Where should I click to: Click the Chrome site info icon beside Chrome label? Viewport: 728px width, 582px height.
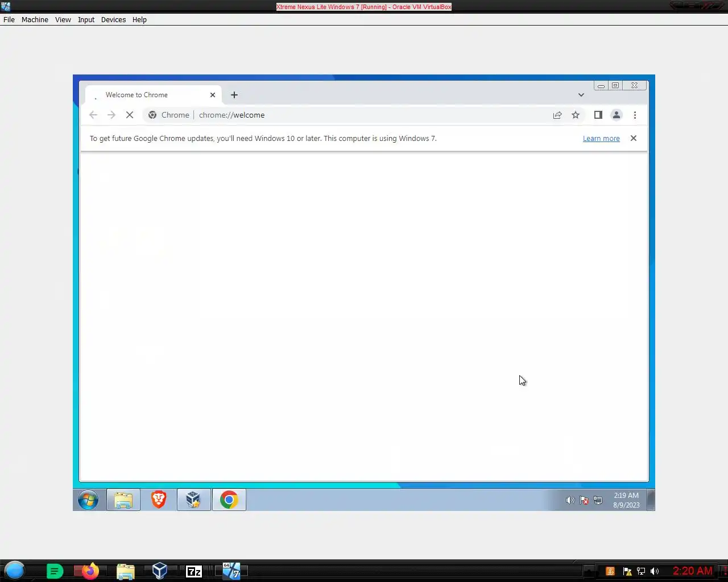[152, 115]
